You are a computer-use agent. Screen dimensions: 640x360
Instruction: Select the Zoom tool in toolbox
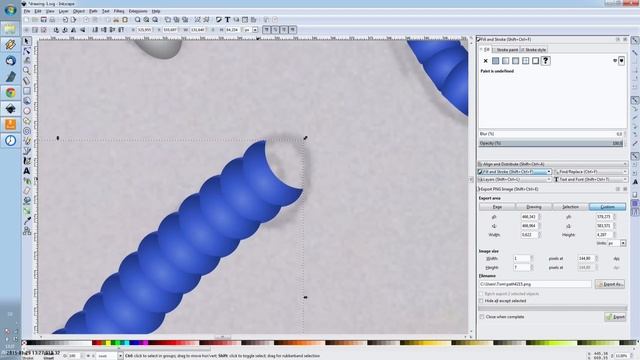click(x=27, y=71)
